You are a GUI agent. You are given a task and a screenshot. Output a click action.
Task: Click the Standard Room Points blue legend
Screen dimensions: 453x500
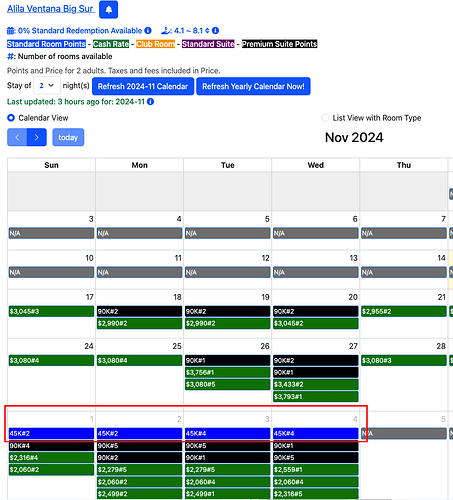[x=46, y=44]
